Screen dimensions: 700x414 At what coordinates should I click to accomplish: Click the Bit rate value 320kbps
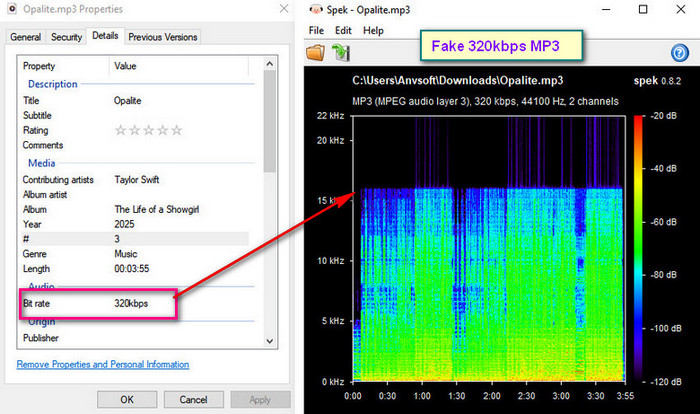(x=131, y=303)
